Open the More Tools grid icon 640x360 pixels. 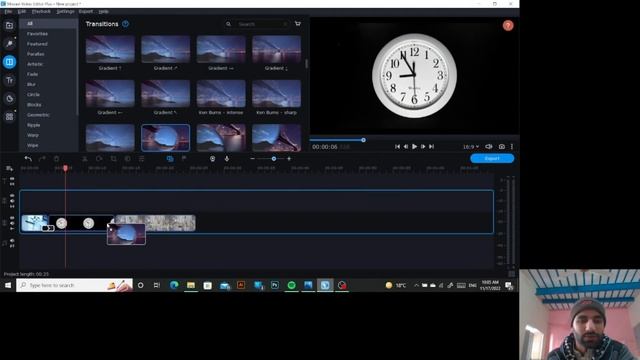tap(9, 117)
